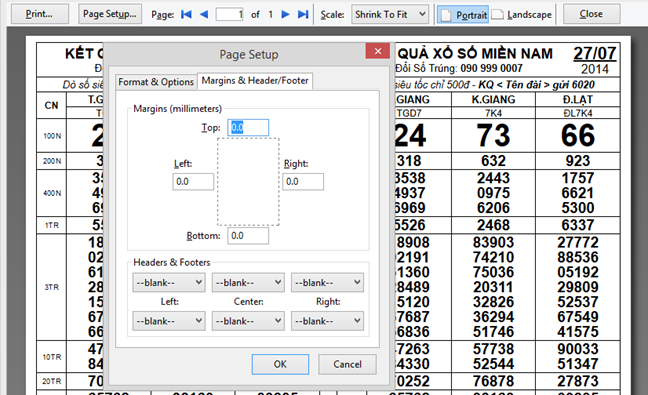Viewport: 648px width, 395px height.
Task: Click the Print... button
Action: 39,14
